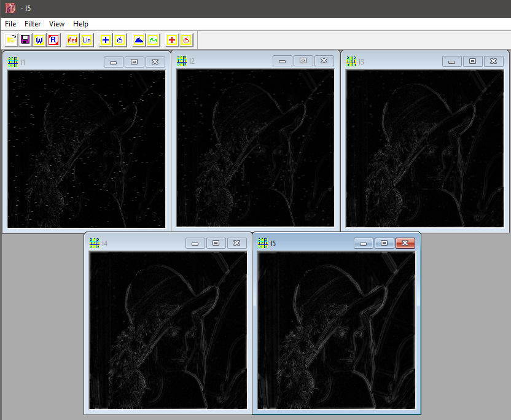Screen dimensions: 511x420
Task: Click the red plus toolbar icon
Action: [172, 40]
